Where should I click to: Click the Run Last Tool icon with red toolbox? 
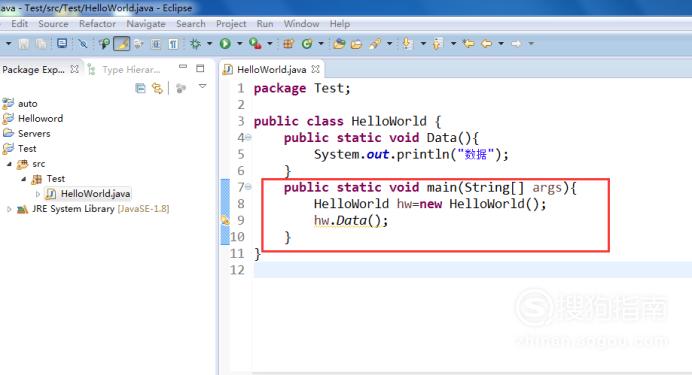point(255,43)
